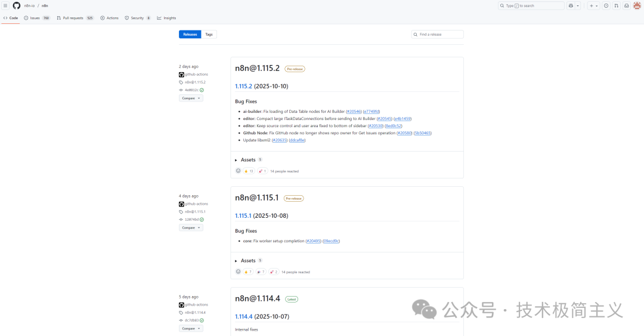Viewport: 644px width, 336px height.
Task: Open pull request #20545 link
Action: (385, 119)
